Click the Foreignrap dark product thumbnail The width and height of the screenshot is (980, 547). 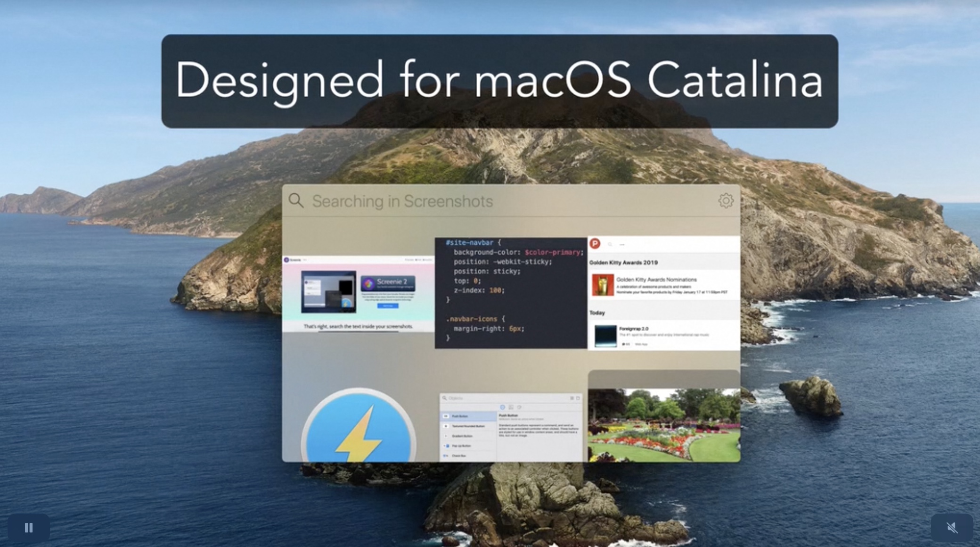point(605,336)
